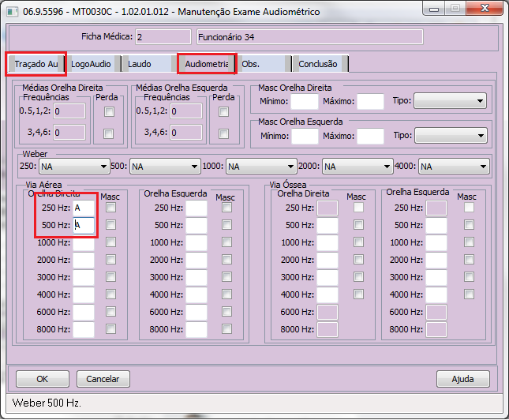Open the Obs. tab
Screen dimensions: 509x420
(264, 64)
